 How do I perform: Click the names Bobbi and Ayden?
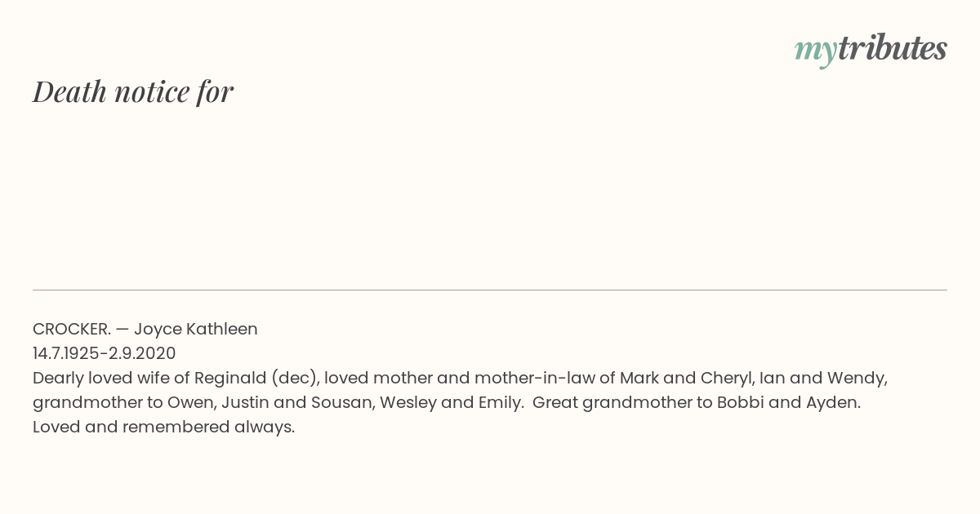click(x=788, y=403)
